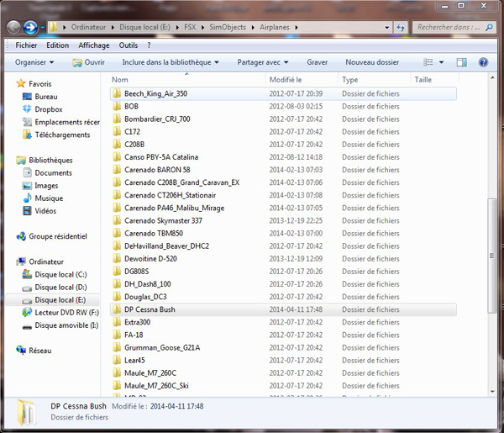Viewport: 504px width, 433px height.
Task: Open Dropbox in the favorites list
Action: [x=49, y=109]
